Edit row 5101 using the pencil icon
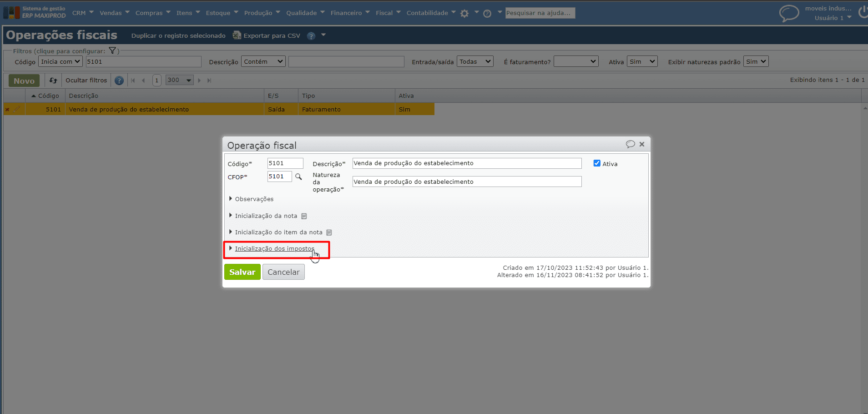 [17, 109]
